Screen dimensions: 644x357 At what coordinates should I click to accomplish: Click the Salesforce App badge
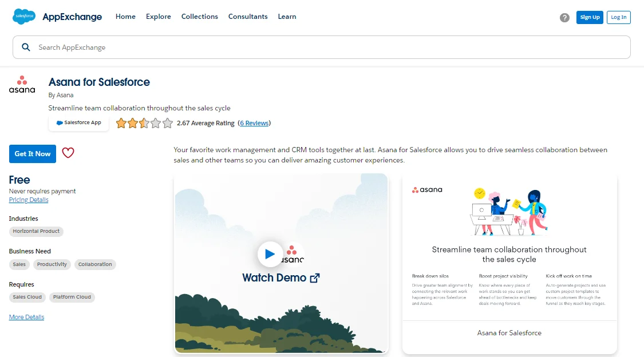(78, 122)
